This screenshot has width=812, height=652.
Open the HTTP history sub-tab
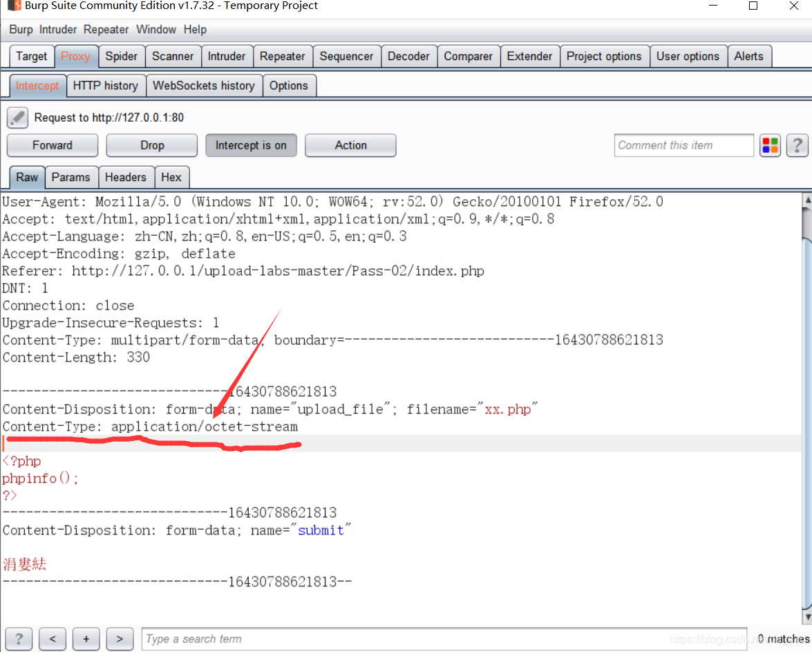pos(106,86)
